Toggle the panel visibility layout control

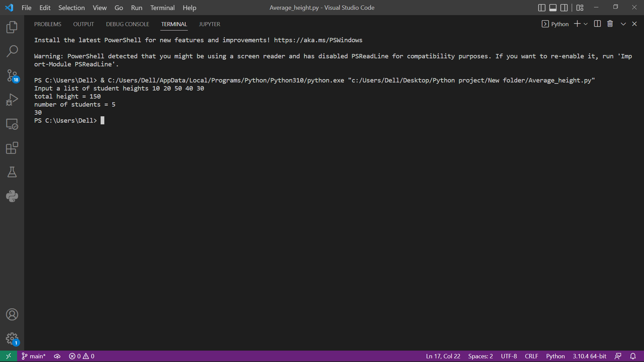pos(553,7)
